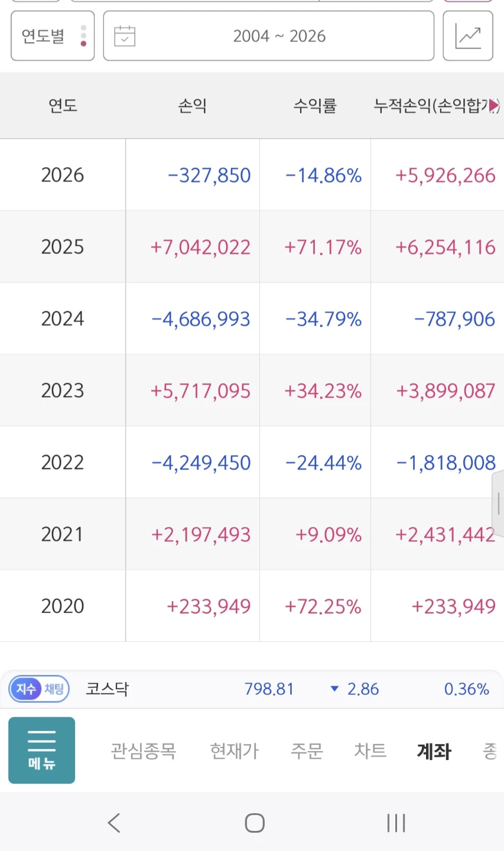Tap the 코스닥 index ticker bar
This screenshot has width=504, height=851.
coord(252,689)
